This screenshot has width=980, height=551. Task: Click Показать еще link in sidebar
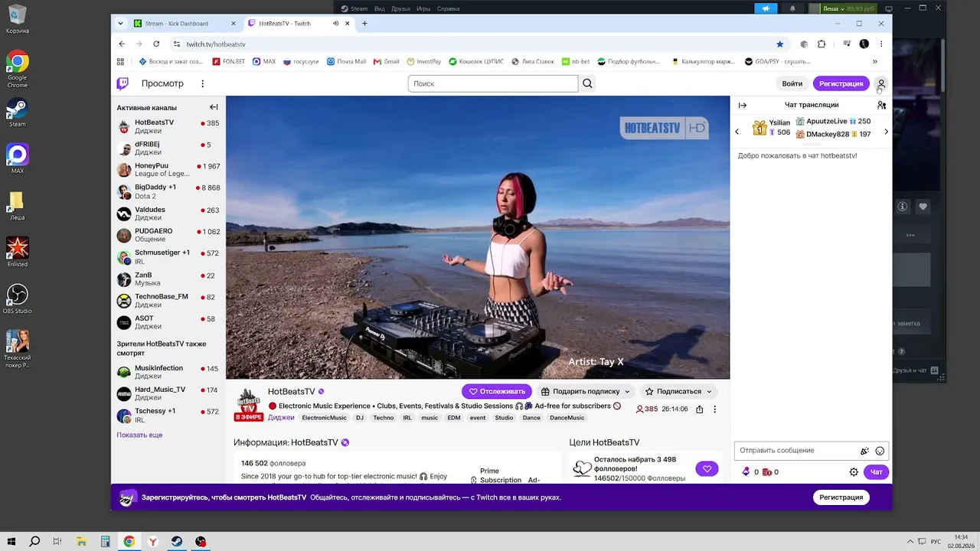coord(139,435)
